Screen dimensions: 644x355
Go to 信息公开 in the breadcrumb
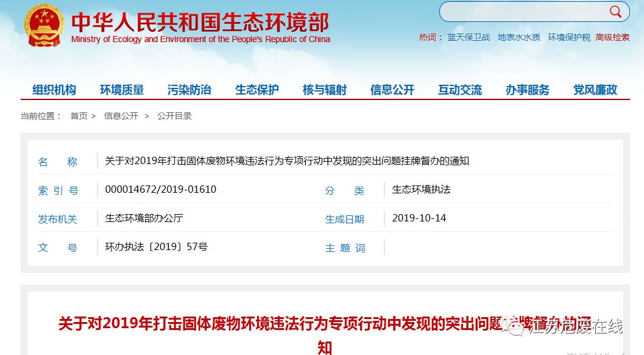121,116
